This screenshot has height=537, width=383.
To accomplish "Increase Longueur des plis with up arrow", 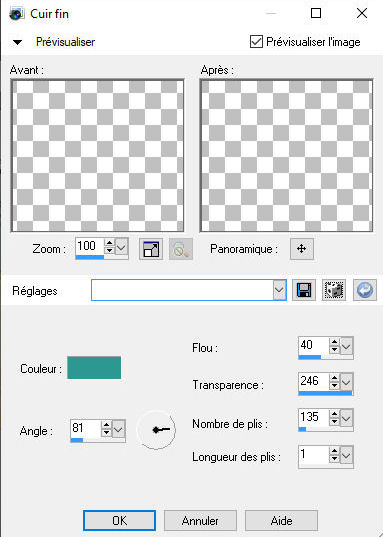I will 334,451.
